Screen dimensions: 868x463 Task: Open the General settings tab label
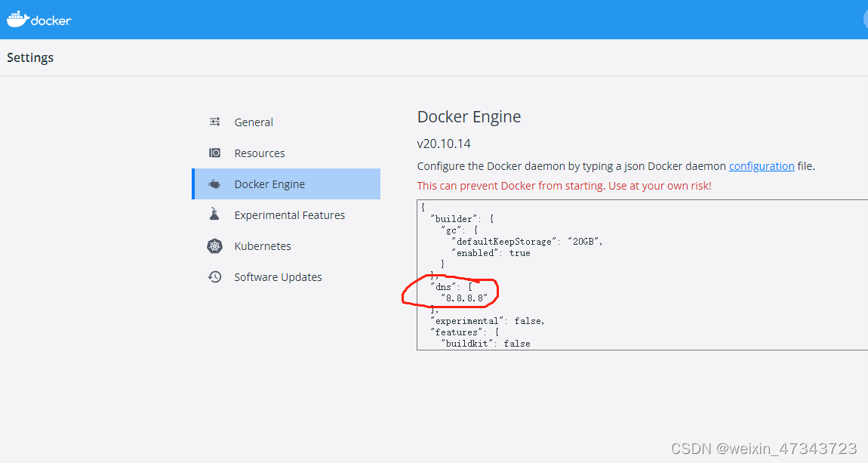tap(254, 122)
